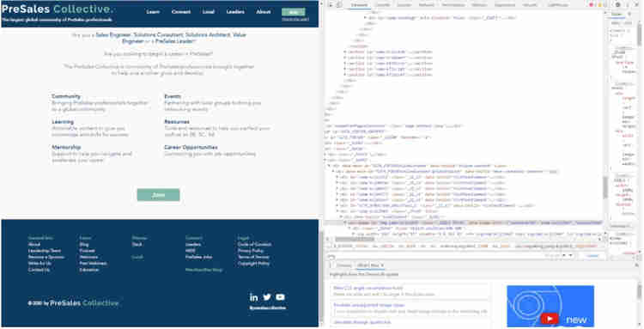The height and width of the screenshot is (329, 644).
Task: Open the About menu in the site header
Action: 264,12
